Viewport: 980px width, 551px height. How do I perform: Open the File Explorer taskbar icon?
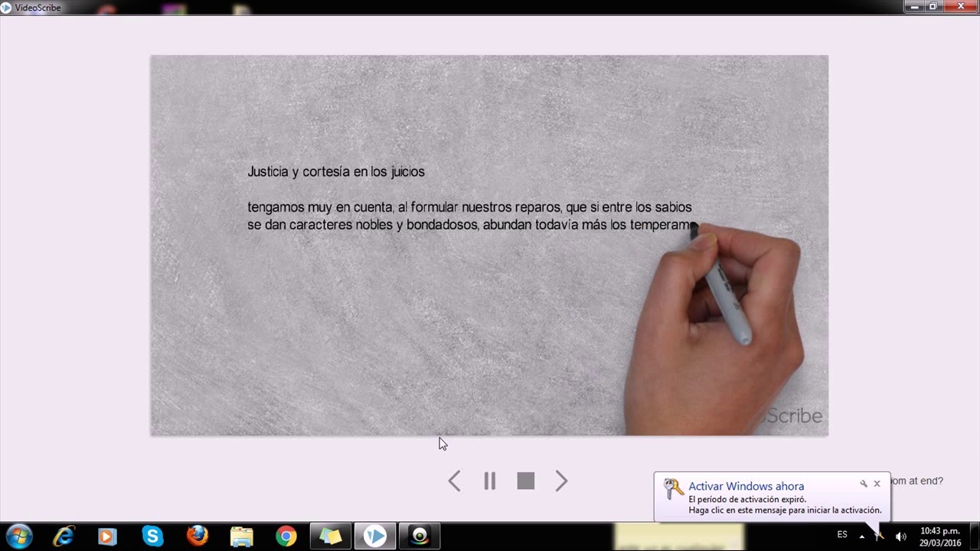242,536
